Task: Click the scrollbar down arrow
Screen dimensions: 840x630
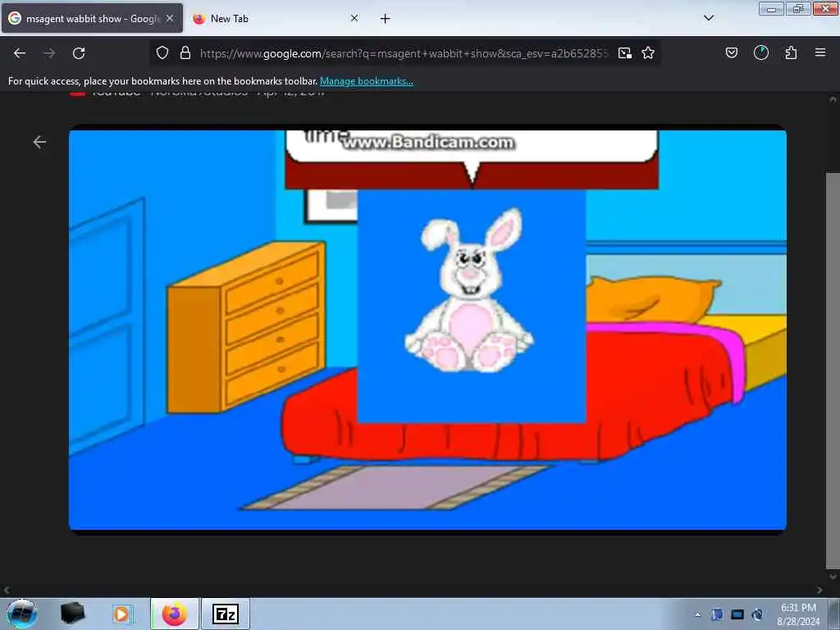Action: [833, 577]
